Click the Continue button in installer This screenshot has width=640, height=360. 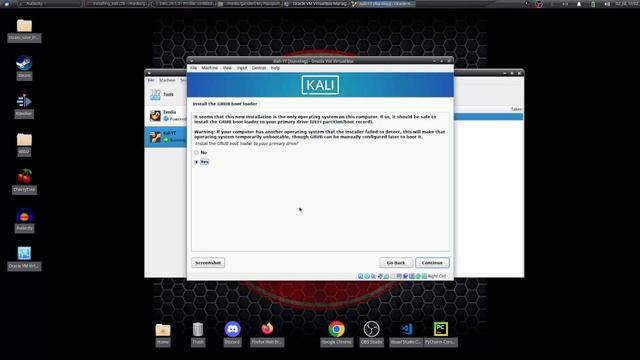432,263
